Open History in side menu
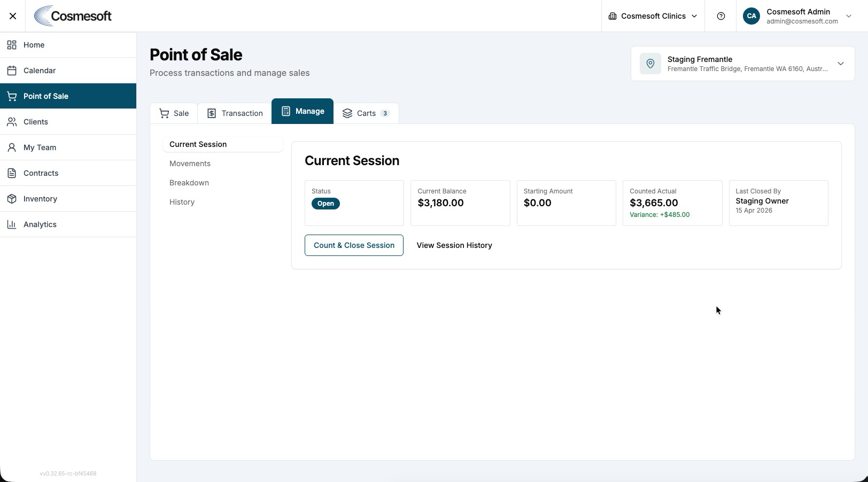 (223, 202)
